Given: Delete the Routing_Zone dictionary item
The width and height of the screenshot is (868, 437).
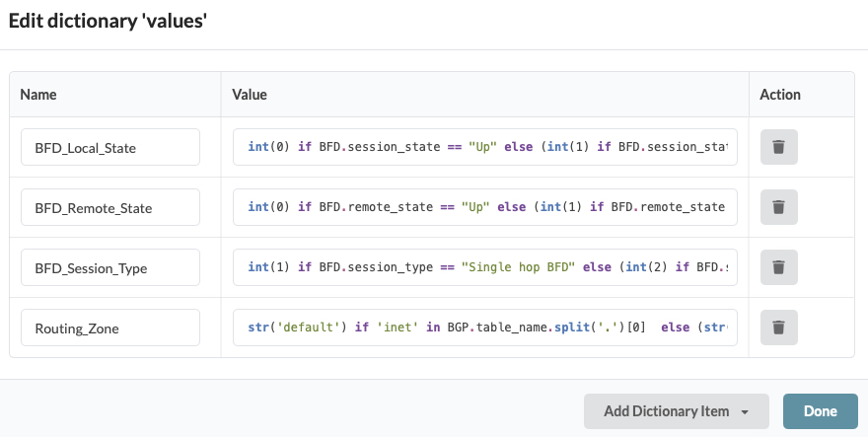Looking at the screenshot, I should tap(779, 328).
